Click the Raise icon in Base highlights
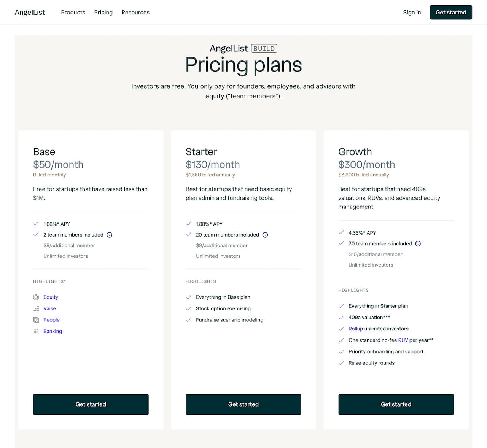 [36, 309]
